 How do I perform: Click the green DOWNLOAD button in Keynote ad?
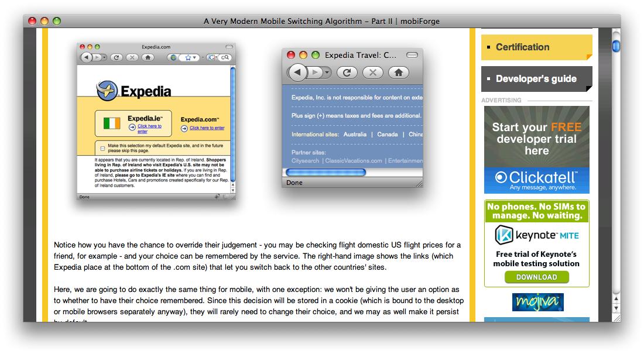pyautogui.click(x=536, y=277)
